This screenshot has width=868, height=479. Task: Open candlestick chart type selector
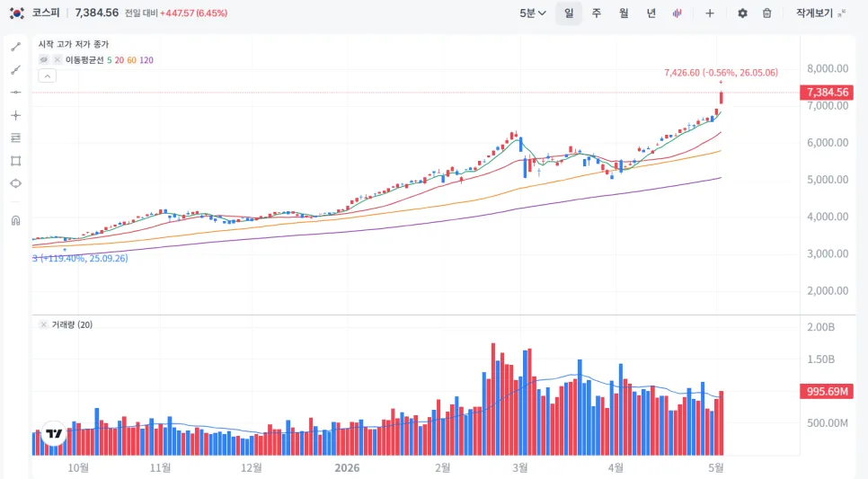coord(677,13)
